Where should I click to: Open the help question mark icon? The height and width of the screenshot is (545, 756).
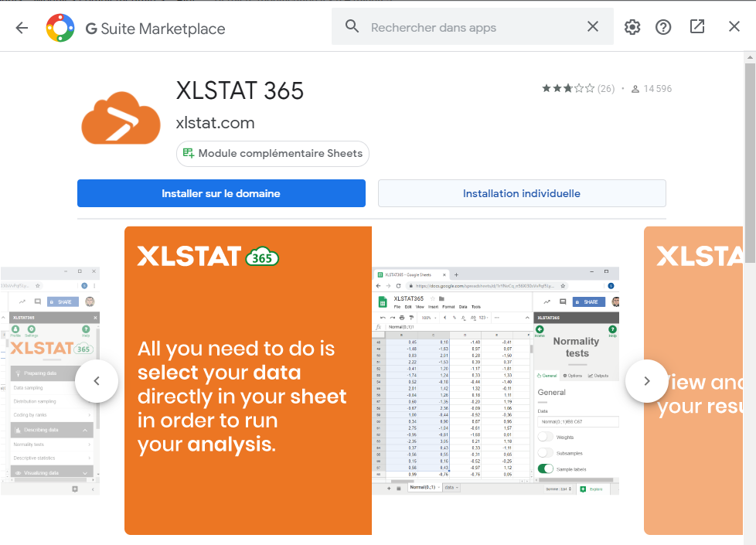[x=663, y=27]
